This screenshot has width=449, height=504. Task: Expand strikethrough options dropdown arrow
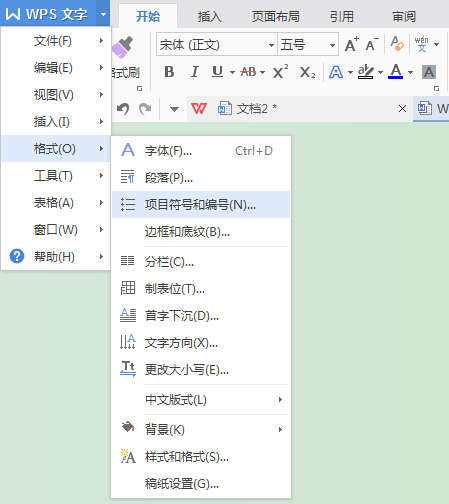(262, 72)
